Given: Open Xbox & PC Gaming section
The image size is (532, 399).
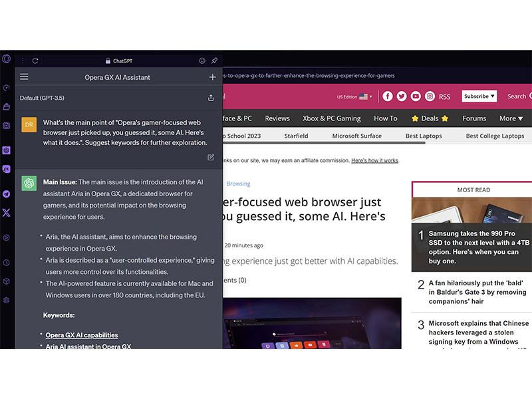Looking at the screenshot, I should [331, 118].
